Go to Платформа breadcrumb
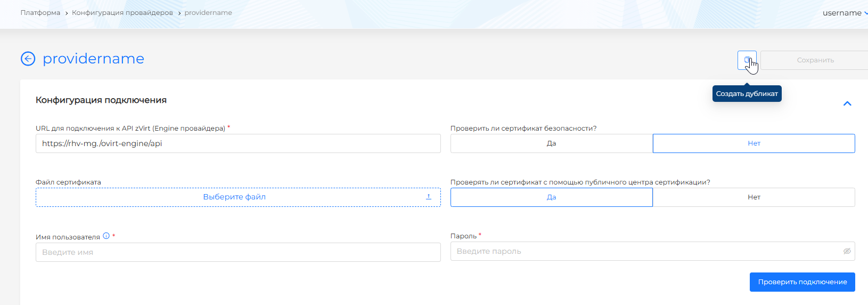868x305 pixels. [x=40, y=13]
